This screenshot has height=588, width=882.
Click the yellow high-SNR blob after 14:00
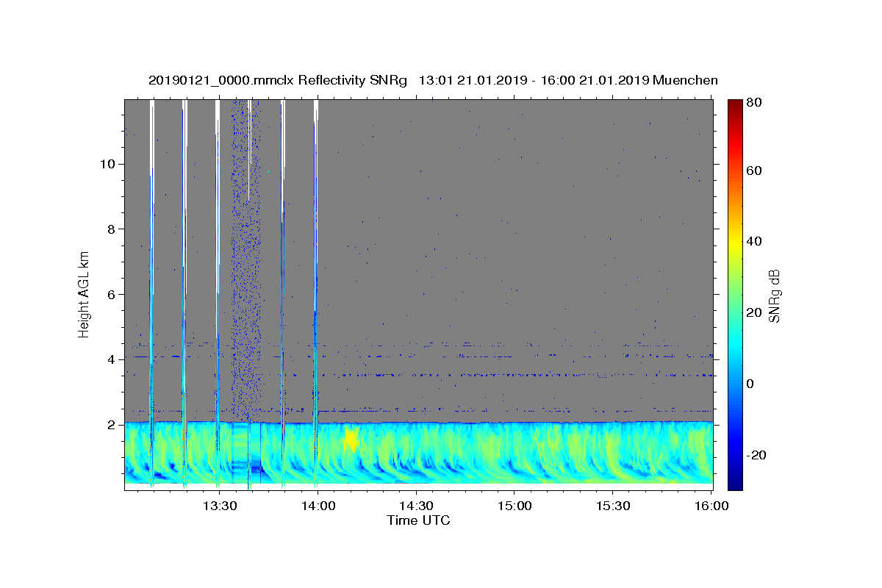(x=351, y=439)
